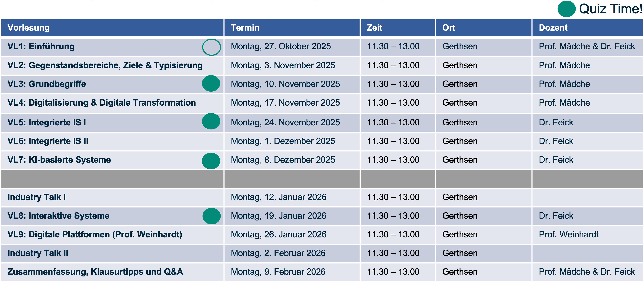Image resolution: width=644 pixels, height=284 pixels.
Task: Click the VL4 Digitalisierung & Digitale Transformation title
Action: 101,103
